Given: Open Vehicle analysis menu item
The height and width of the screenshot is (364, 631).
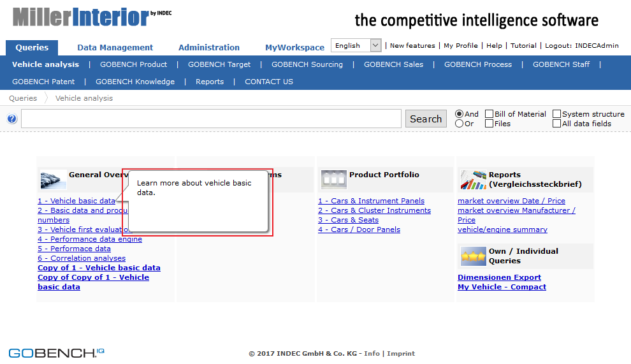Looking at the screenshot, I should 45,64.
